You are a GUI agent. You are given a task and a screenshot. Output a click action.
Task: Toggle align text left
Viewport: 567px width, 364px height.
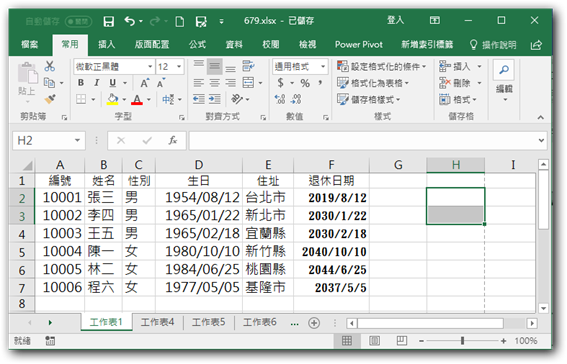pyautogui.click(x=199, y=83)
